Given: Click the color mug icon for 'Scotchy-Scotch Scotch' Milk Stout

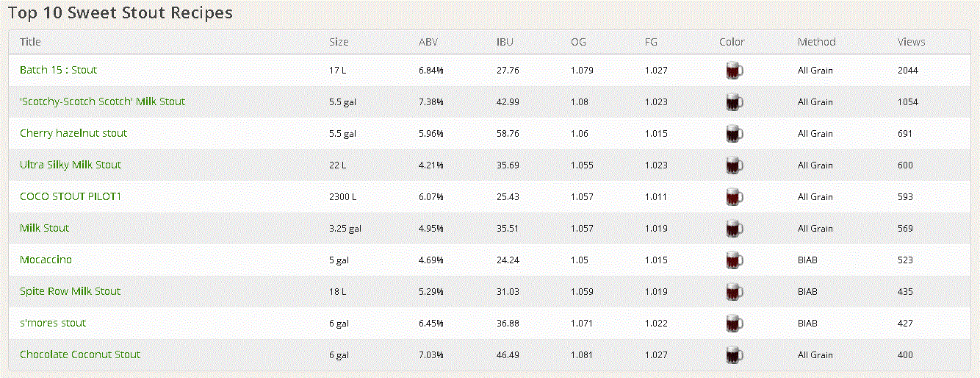Looking at the screenshot, I should 734,102.
